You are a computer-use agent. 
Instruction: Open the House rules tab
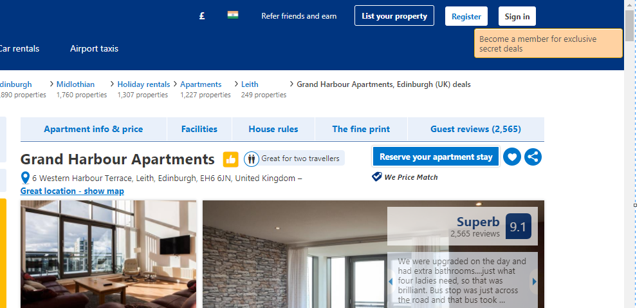tap(273, 129)
